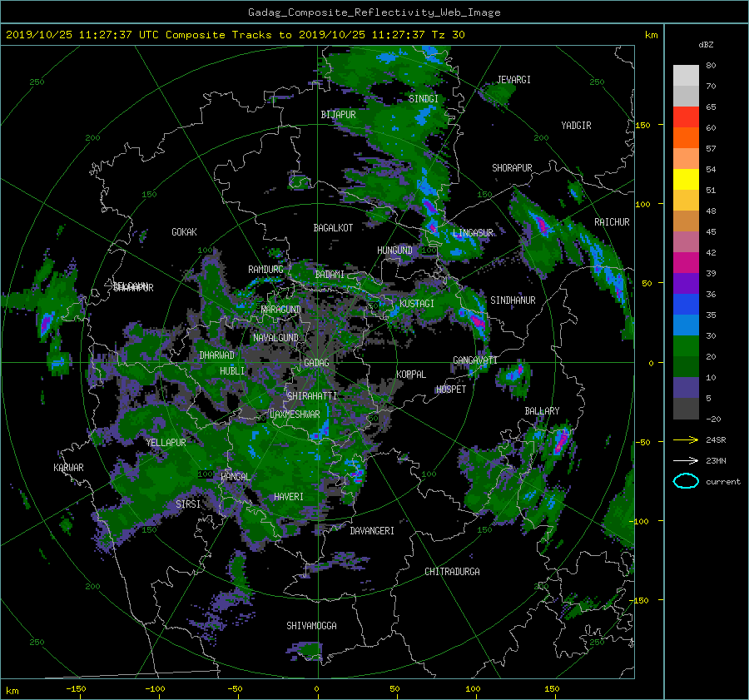The width and height of the screenshot is (749, 700).
Task: Click the BADAMI city label
Action: [x=330, y=275]
